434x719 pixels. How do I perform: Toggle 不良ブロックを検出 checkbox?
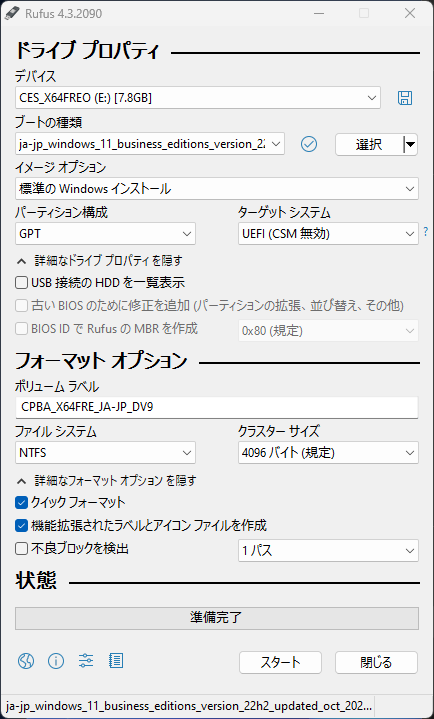pyautogui.click(x=22, y=548)
